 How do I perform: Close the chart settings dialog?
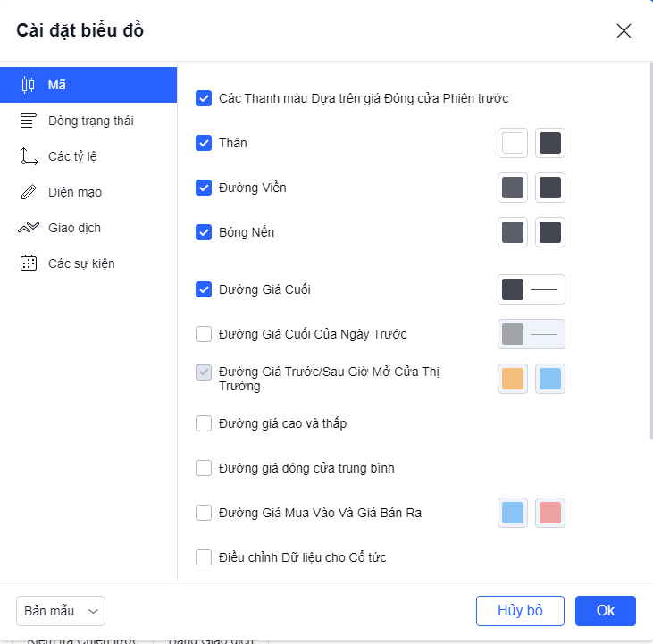624,31
